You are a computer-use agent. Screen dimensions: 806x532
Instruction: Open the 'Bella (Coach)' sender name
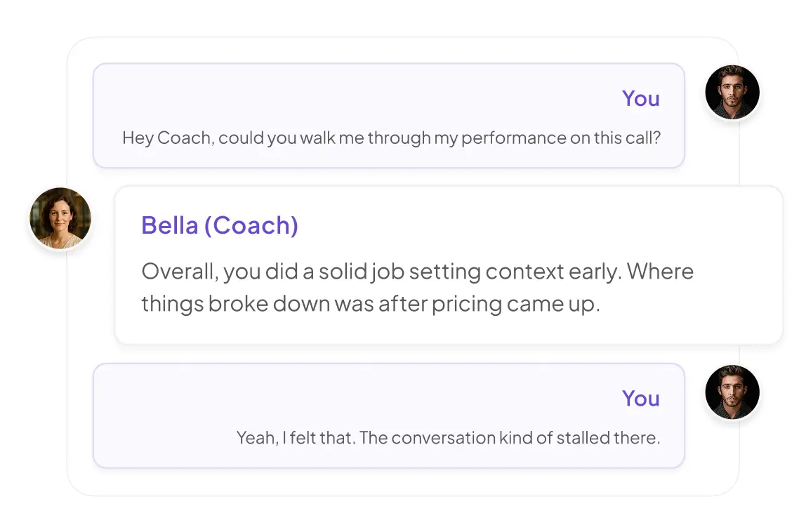click(x=220, y=225)
